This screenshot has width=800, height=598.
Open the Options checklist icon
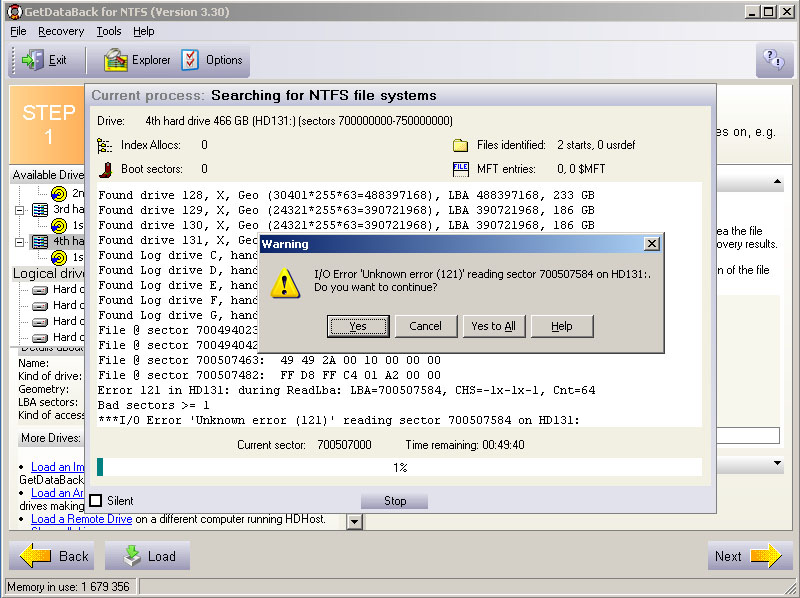190,60
